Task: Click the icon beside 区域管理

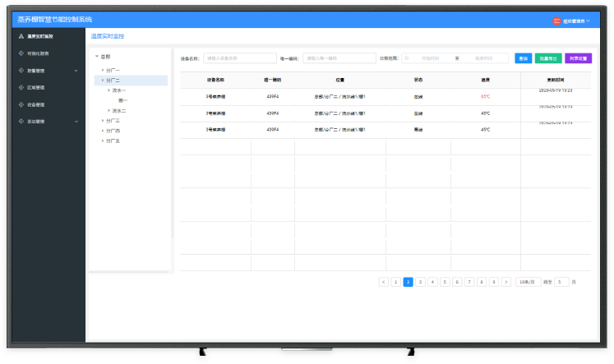Action: tap(21, 87)
